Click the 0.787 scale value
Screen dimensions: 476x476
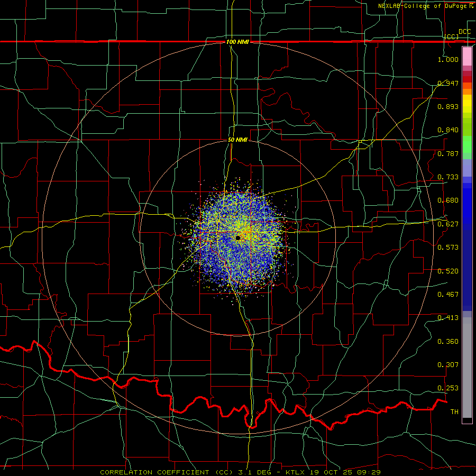coord(448,153)
